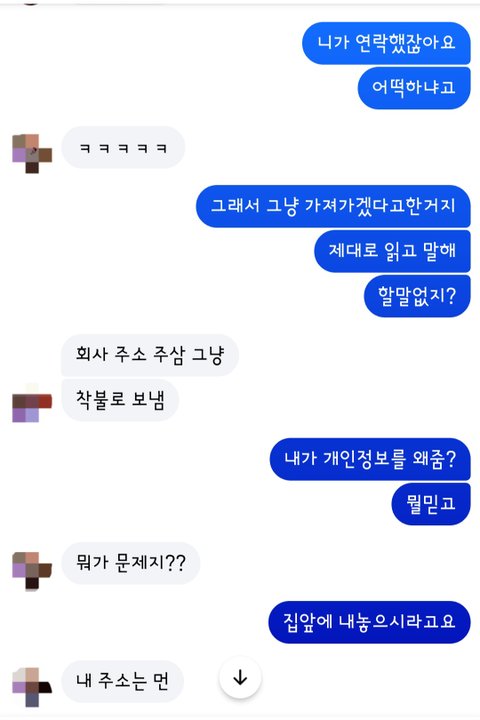Image resolution: width=480 pixels, height=720 pixels.
Task: Tap the scroll-to-bottom down arrow button
Action: point(240,678)
